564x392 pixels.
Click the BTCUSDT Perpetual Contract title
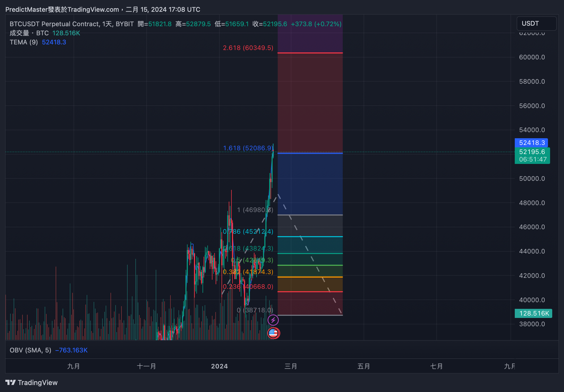pyautogui.click(x=72, y=24)
